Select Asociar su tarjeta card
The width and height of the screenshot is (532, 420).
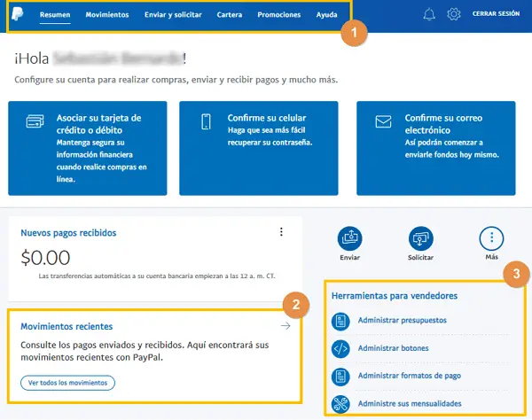[88, 148]
